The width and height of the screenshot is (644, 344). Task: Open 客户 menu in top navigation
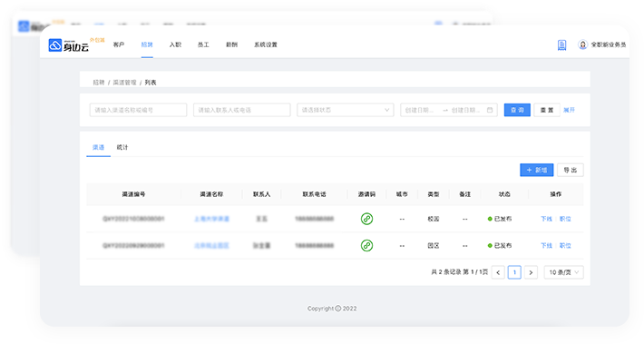tap(118, 44)
